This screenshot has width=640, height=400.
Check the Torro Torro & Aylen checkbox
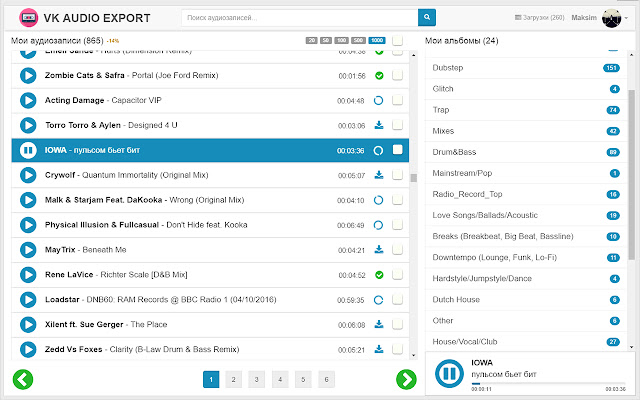pos(397,125)
